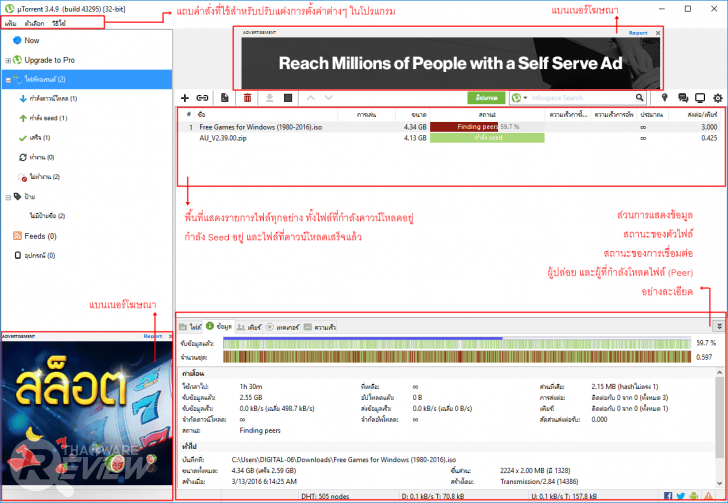Expand the Upgrade to Pro node

coord(8,60)
